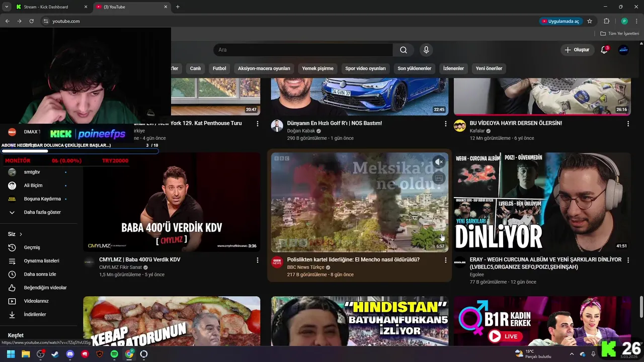Open options for New York Penthouse video
This screenshot has width=644, height=362.
258,124
